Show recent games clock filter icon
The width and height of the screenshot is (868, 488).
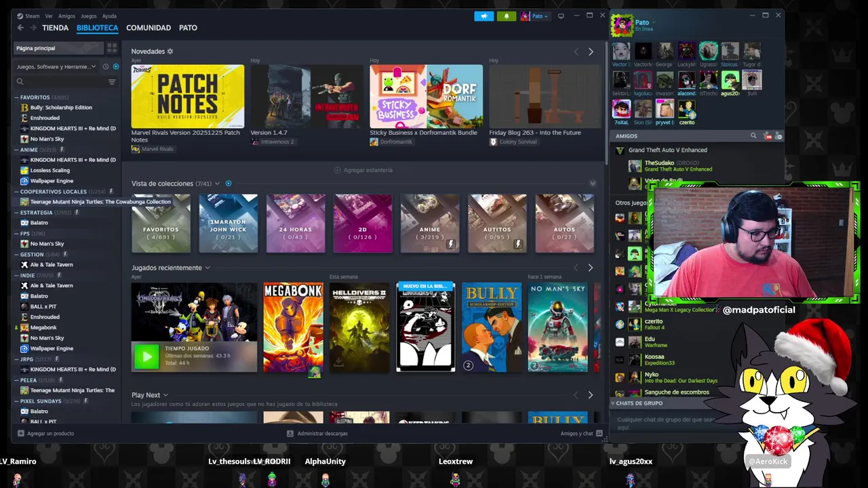[x=106, y=66]
